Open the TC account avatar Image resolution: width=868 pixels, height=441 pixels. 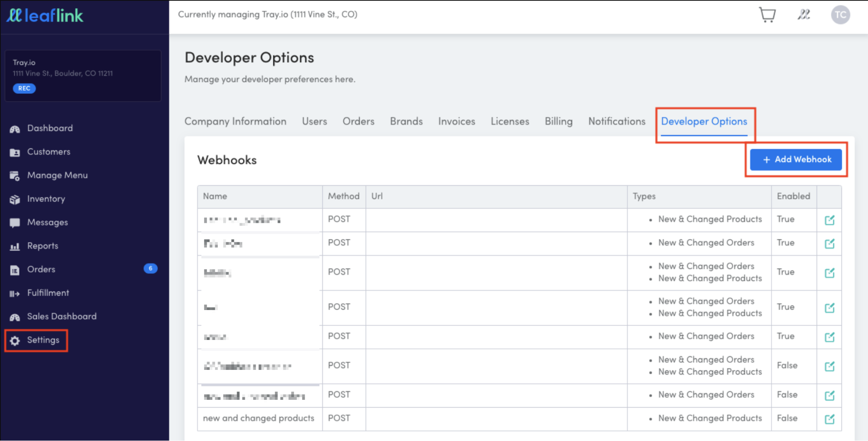pyautogui.click(x=840, y=14)
